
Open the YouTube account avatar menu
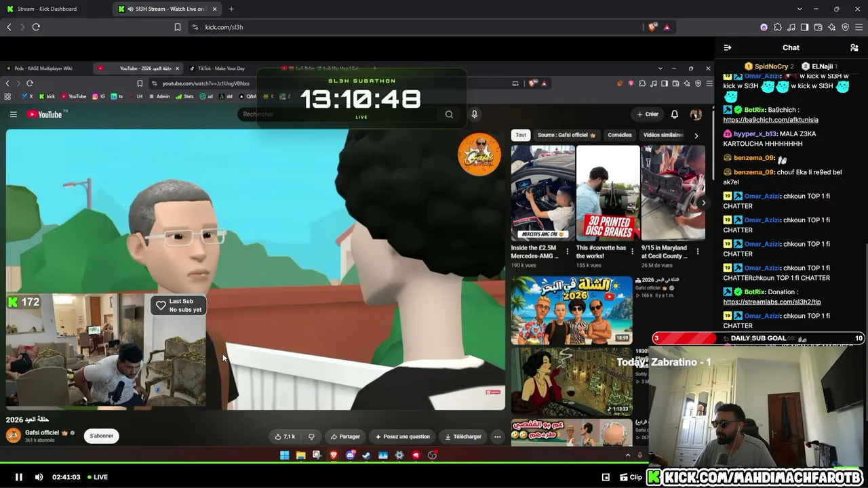tap(696, 115)
